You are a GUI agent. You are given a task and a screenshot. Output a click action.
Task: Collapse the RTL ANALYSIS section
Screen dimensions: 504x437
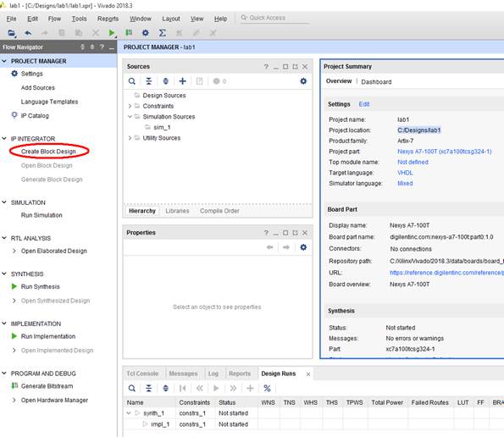pos(4,238)
